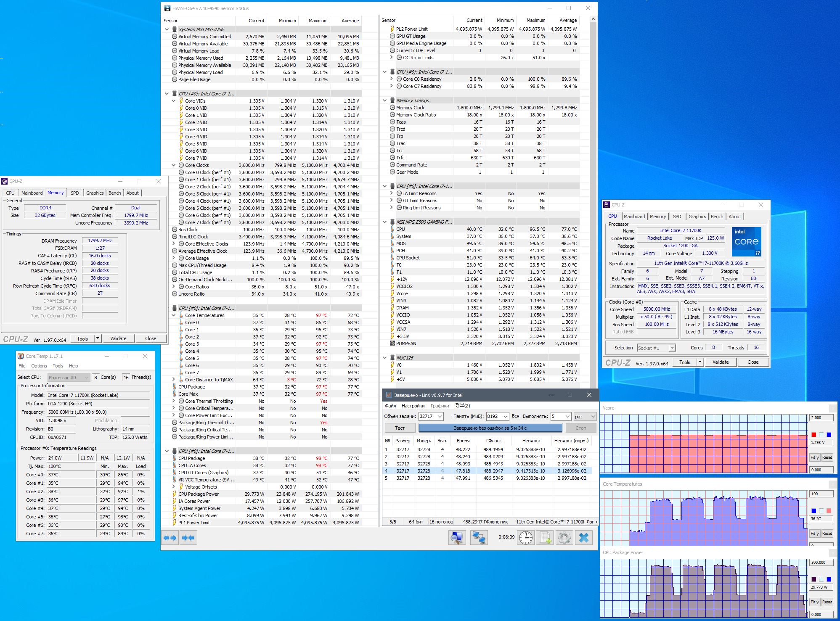The image size is (840, 621).
Task: Click the red color swatch in Vcore graph
Action: click(814, 435)
